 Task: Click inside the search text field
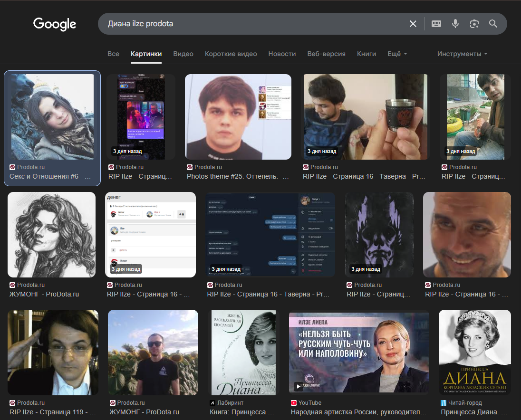(252, 24)
